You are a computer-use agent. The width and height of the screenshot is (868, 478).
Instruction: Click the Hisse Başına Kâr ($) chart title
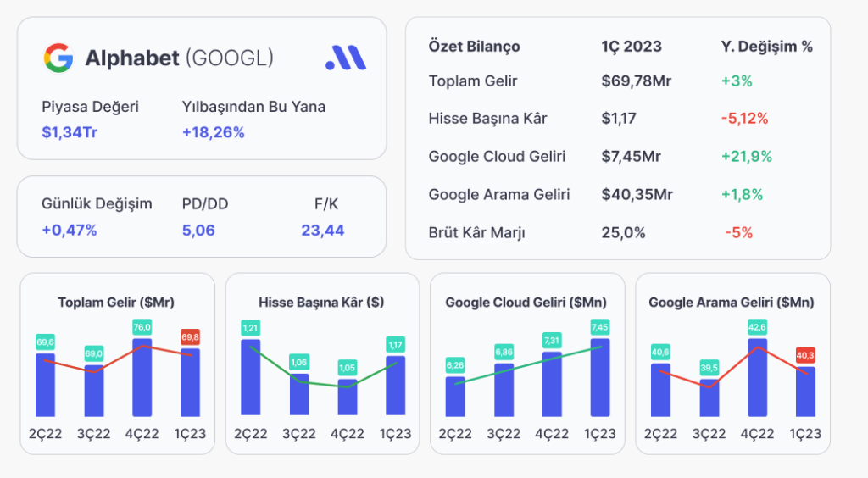pyautogui.click(x=321, y=303)
